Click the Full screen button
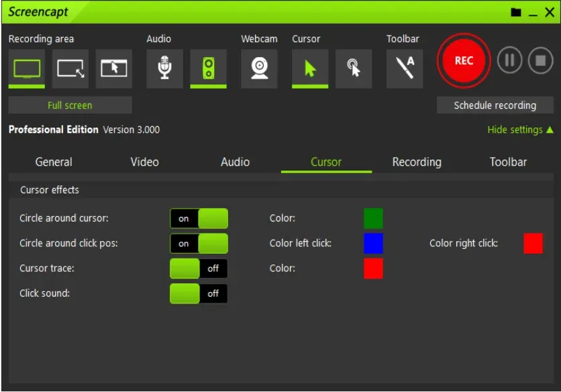Image resolution: width=561 pixels, height=392 pixels. click(x=70, y=105)
